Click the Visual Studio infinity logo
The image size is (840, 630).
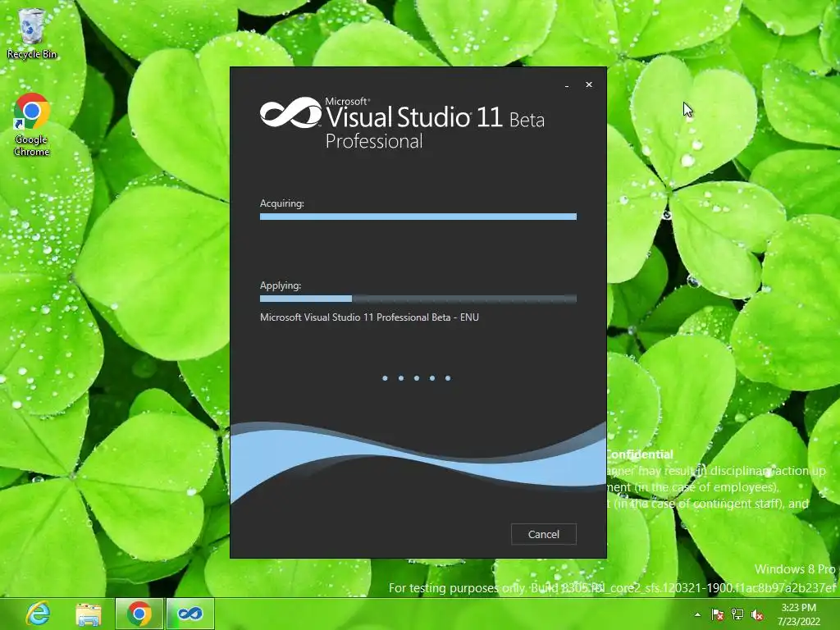291,112
